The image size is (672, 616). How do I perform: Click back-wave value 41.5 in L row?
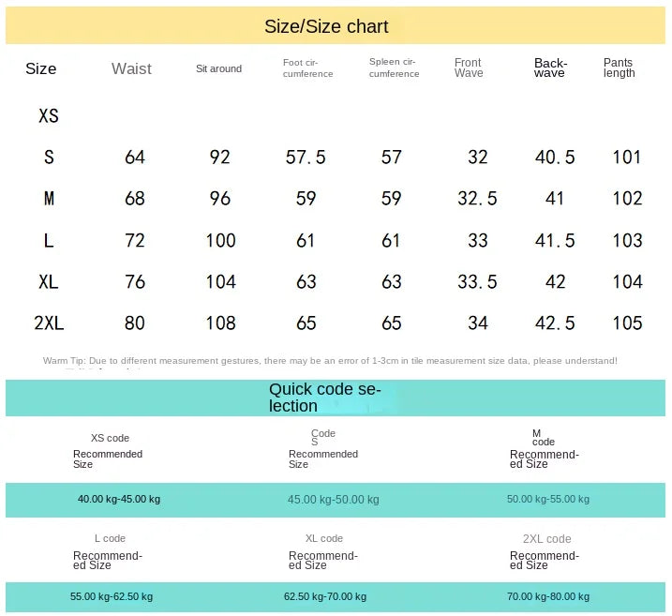(x=555, y=240)
